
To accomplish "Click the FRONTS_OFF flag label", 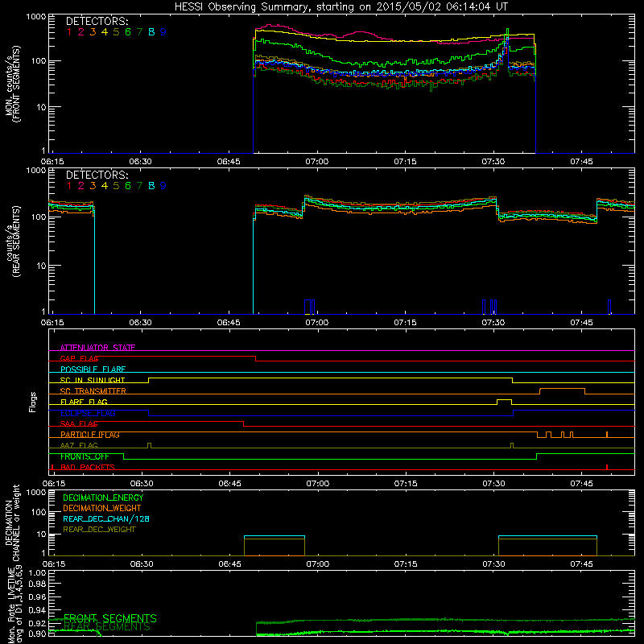I will point(85,456).
